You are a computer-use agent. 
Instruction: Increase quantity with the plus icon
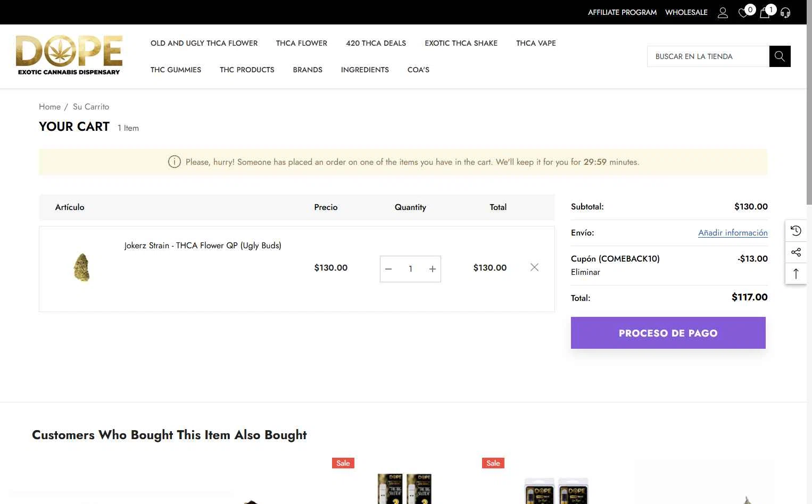tap(433, 269)
